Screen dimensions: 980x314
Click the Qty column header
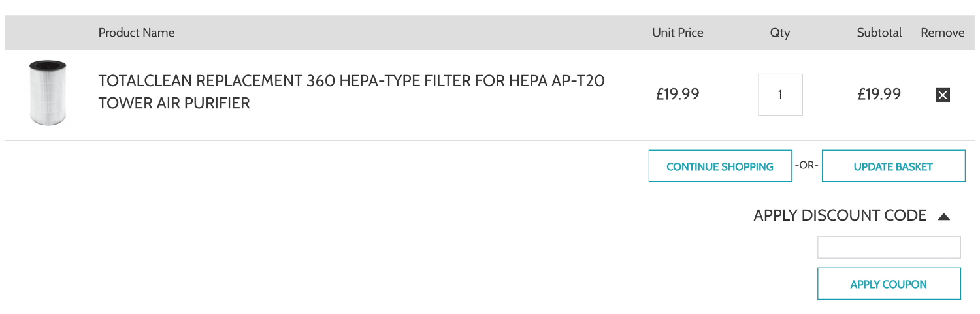[x=779, y=33]
